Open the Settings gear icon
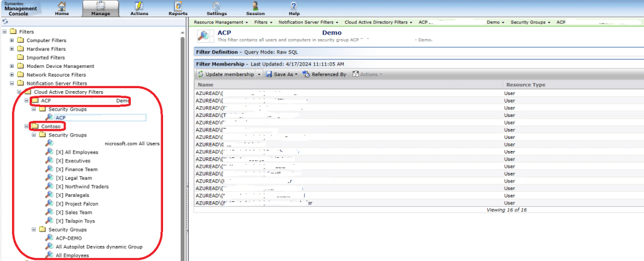This screenshot has width=644, height=261. pos(217,6)
